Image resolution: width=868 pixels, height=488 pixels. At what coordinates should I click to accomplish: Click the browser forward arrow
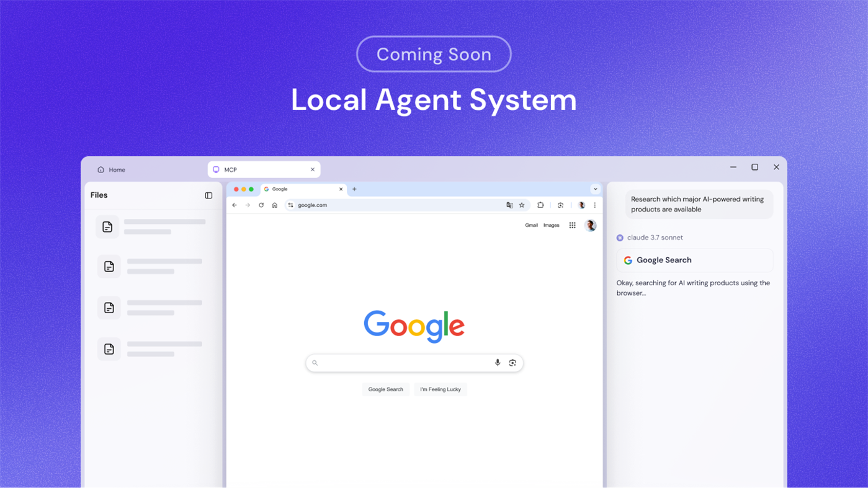pyautogui.click(x=248, y=205)
